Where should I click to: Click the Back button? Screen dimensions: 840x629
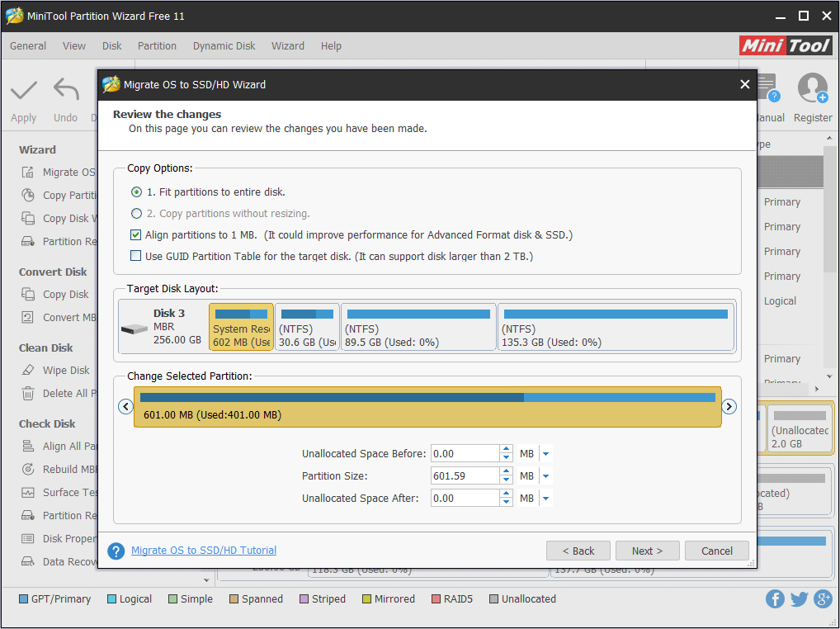pos(578,551)
